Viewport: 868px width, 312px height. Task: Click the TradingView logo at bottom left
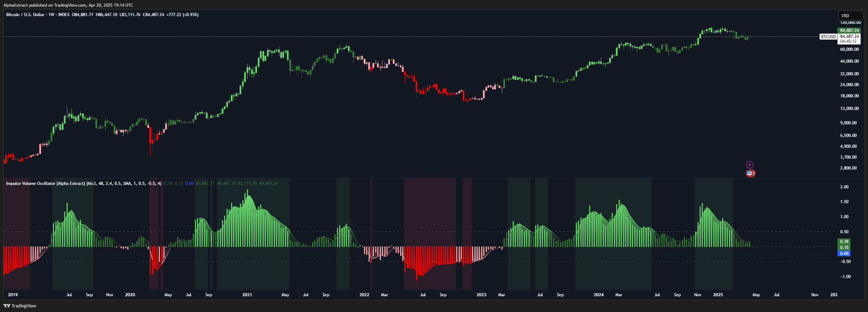coord(20,306)
